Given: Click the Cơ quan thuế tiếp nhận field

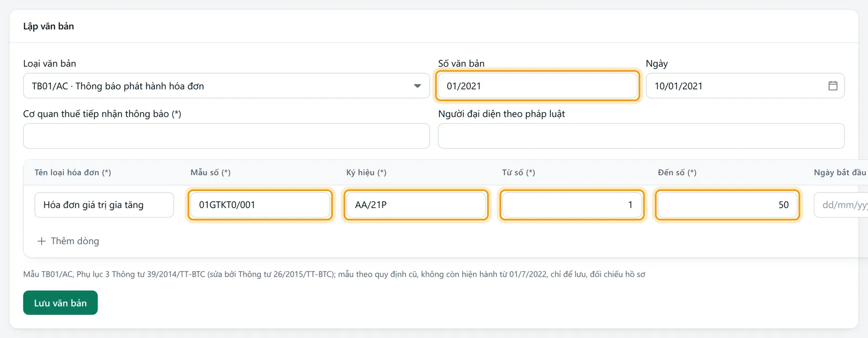Looking at the screenshot, I should click(x=226, y=136).
